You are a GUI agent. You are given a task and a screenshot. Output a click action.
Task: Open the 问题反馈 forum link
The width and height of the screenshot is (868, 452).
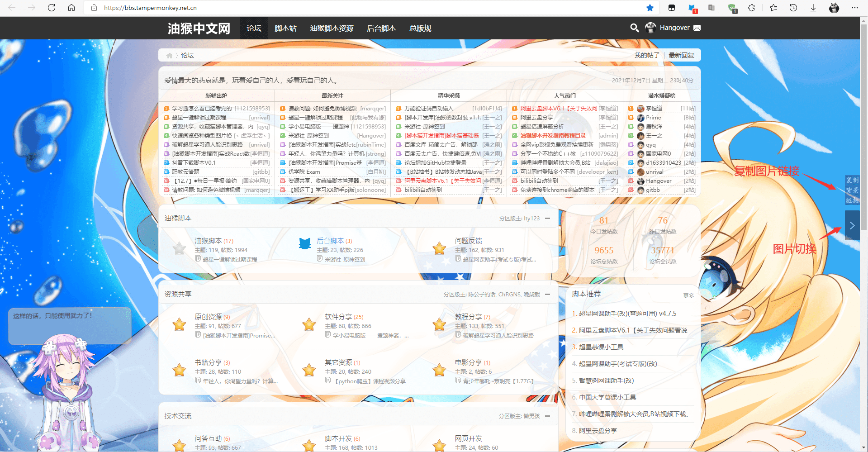tap(469, 241)
